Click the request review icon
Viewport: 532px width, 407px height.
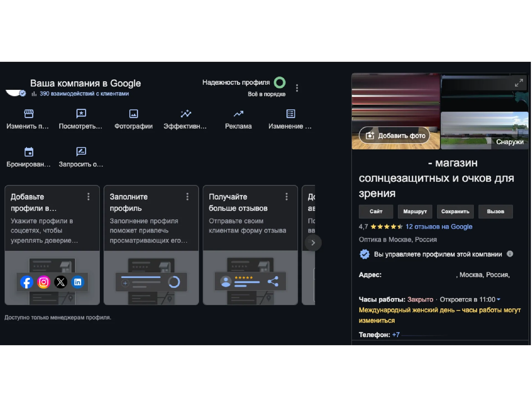click(81, 152)
